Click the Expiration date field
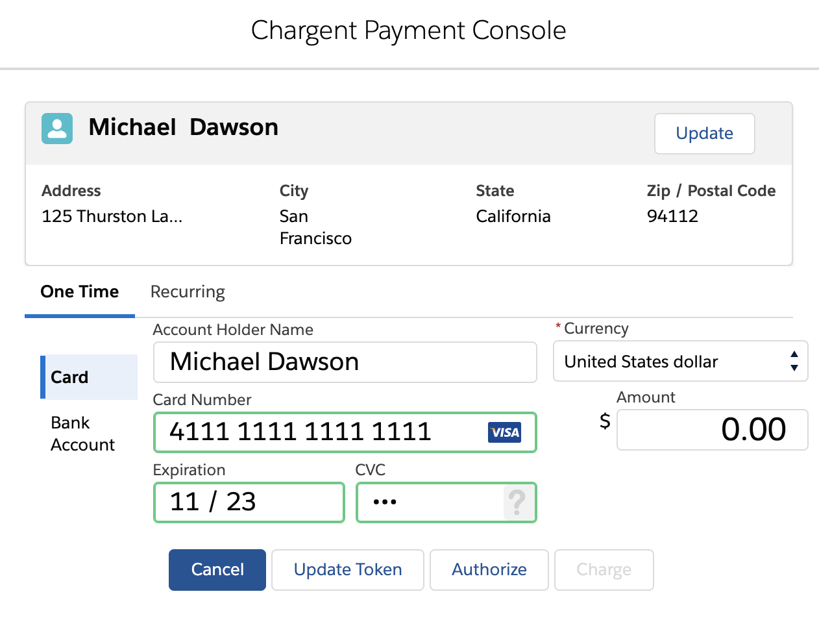The image size is (819, 644). (249, 502)
